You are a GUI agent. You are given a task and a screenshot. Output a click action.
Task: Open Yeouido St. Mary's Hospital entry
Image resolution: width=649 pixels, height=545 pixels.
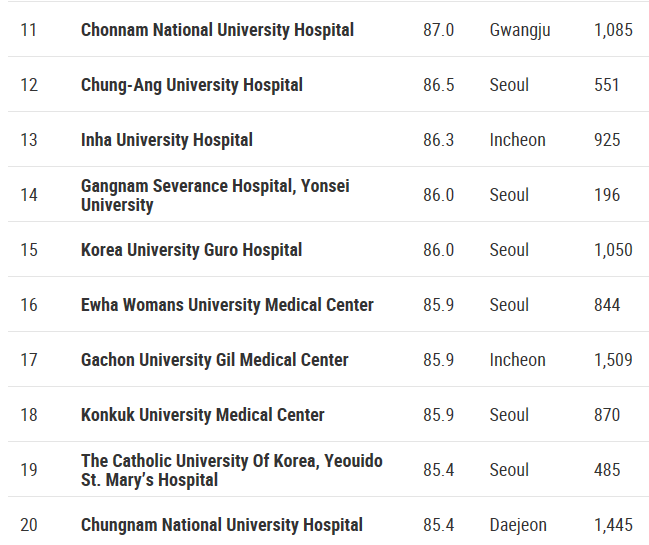pos(231,470)
